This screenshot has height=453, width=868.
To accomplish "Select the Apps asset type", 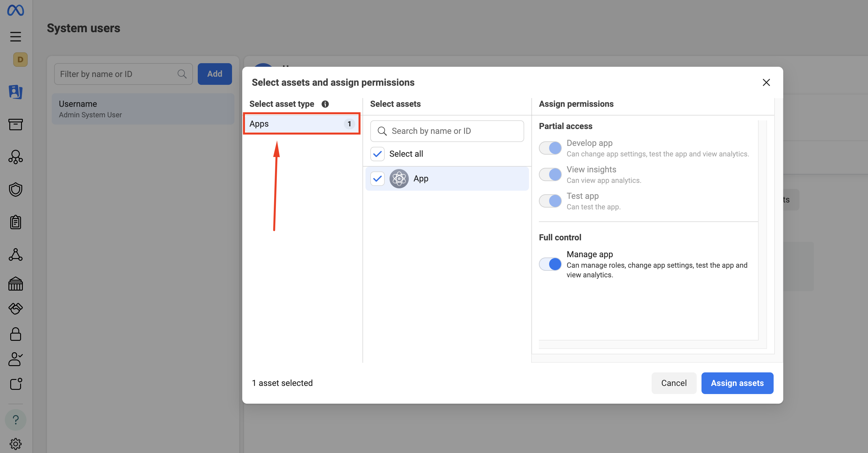I will (302, 124).
